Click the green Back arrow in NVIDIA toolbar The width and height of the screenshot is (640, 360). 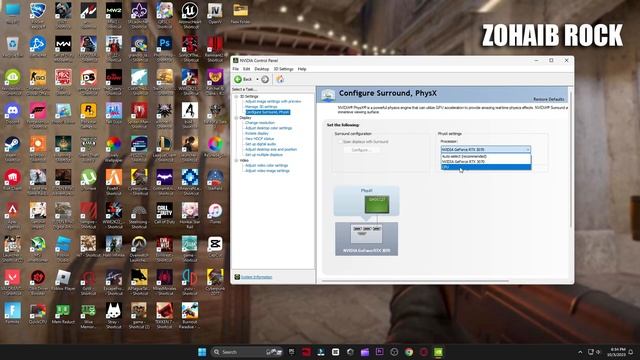(238, 79)
